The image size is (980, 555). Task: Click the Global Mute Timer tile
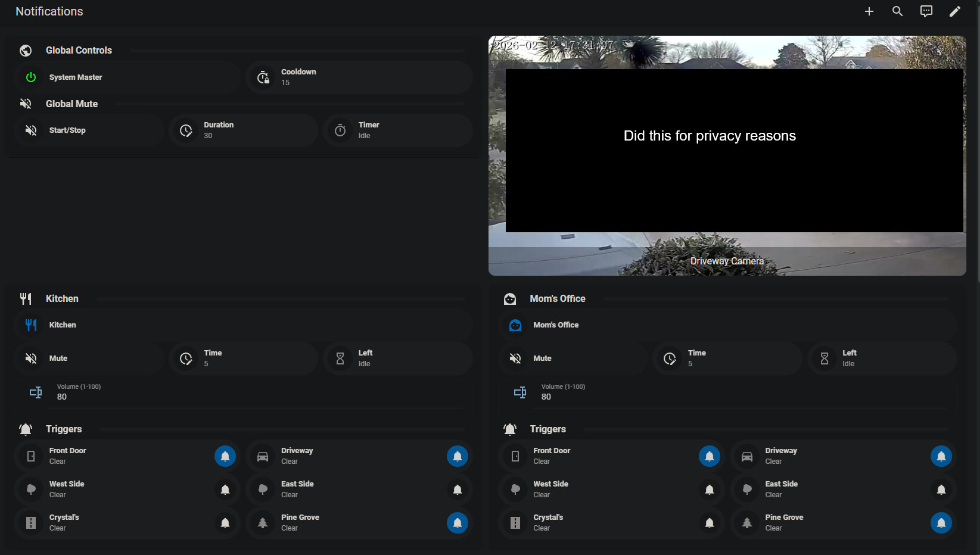(x=397, y=130)
